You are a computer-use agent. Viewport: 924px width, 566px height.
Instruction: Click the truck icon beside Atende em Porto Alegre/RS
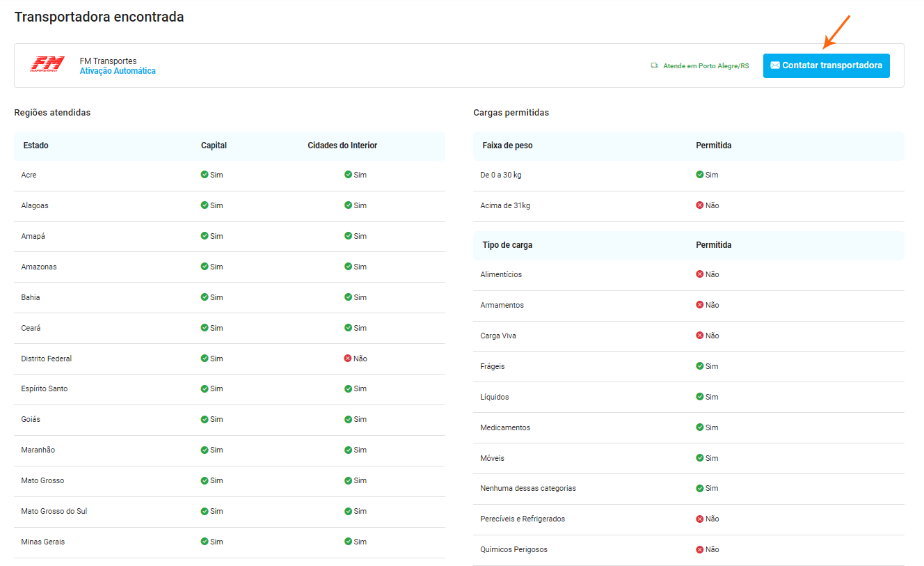tap(654, 66)
